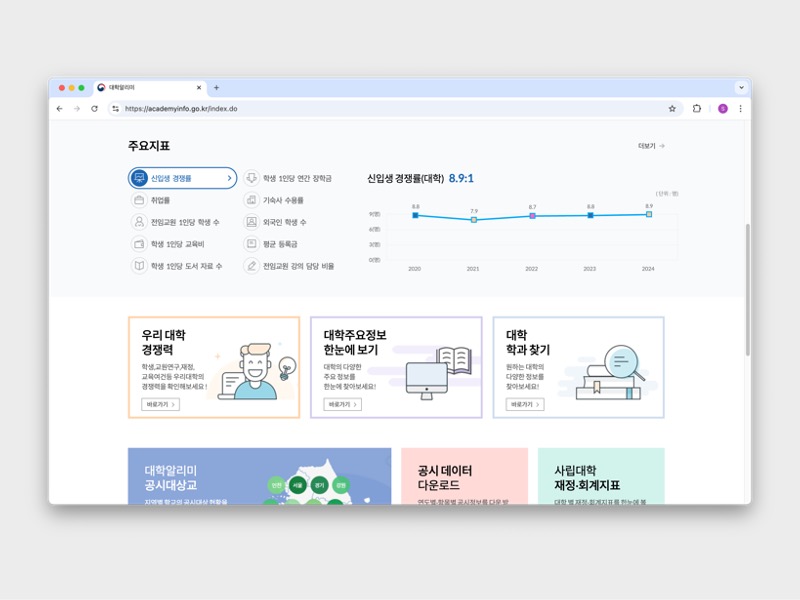Select the 서울 region bubble on map
Screen dimensions: 800x600
click(297, 485)
